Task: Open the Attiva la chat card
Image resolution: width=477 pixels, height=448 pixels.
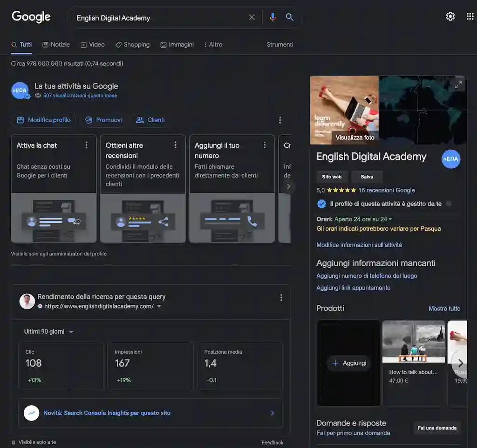Action: pos(54,189)
